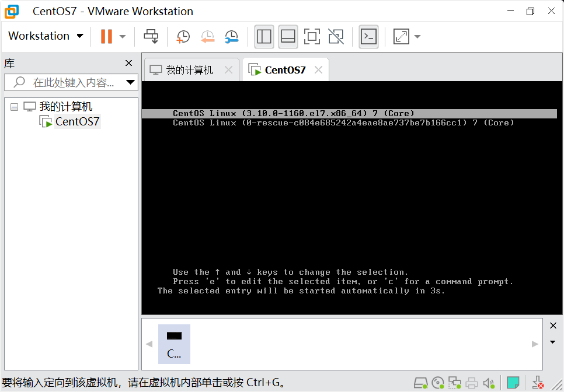Viewport: 564px width, 392px height.
Task: Restore down the VMware Workstation window
Action: (530, 11)
